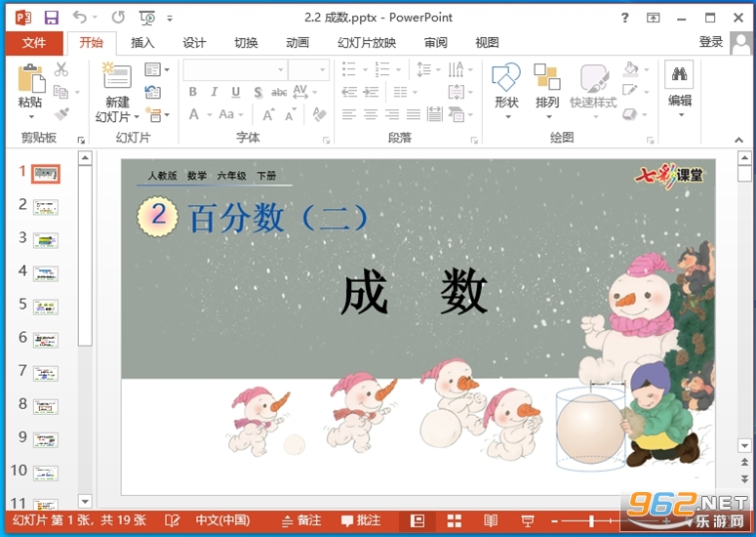756x537 pixels.
Task: Click Decrease Indent icon
Action: click(x=349, y=92)
